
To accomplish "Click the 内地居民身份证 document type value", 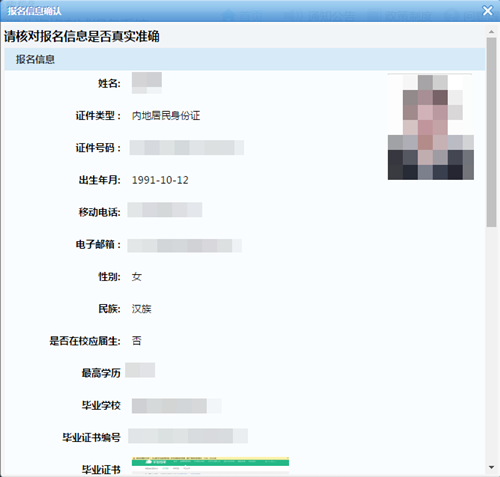I will [x=166, y=116].
